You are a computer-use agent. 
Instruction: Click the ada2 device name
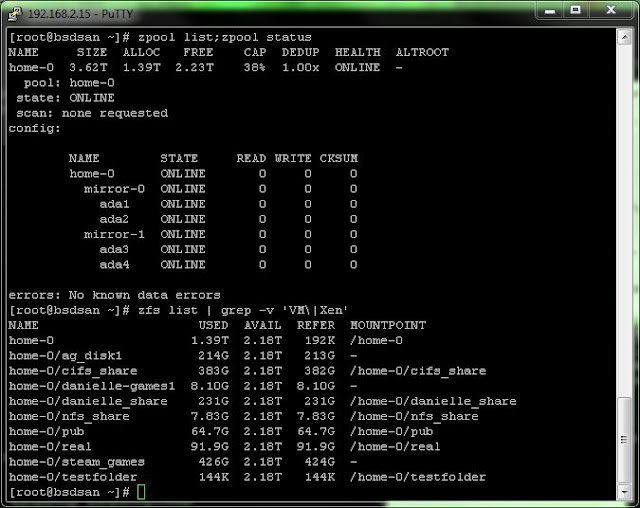[114, 219]
